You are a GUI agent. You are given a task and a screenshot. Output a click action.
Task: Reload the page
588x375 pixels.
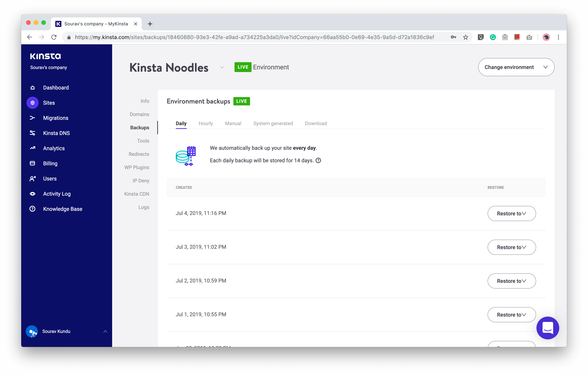click(54, 37)
